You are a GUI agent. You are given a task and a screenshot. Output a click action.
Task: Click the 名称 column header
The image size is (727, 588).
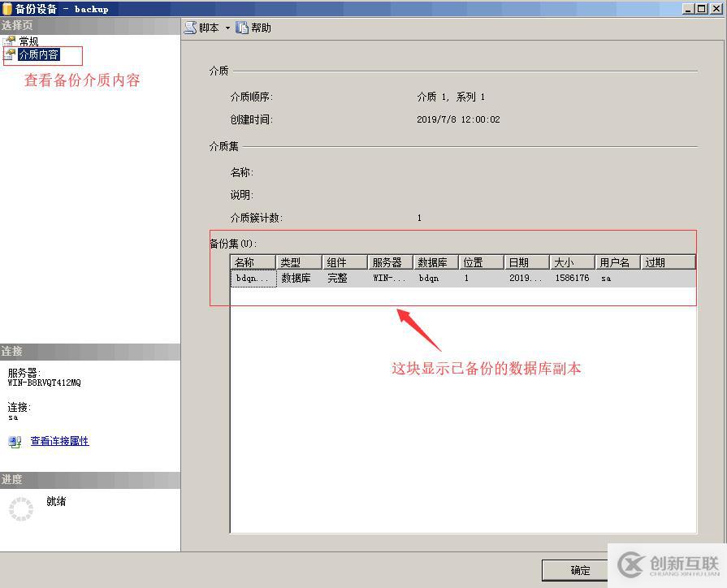[x=252, y=262]
